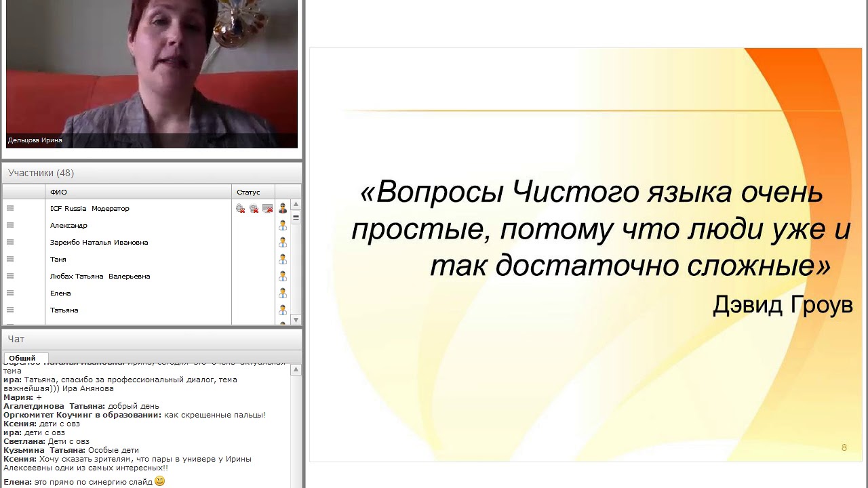Click the participants list scrollbar thumb
Image resolution: width=868 pixels, height=488 pixels.
click(x=296, y=218)
